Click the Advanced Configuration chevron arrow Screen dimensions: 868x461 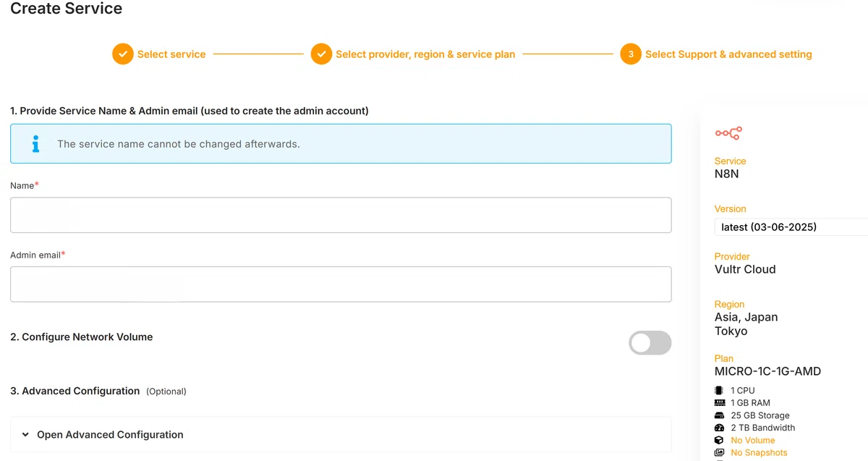(x=25, y=435)
